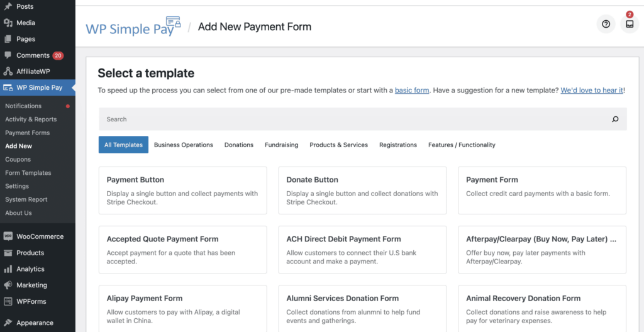Choose the Payment Button template
644x332 pixels.
coord(183,191)
